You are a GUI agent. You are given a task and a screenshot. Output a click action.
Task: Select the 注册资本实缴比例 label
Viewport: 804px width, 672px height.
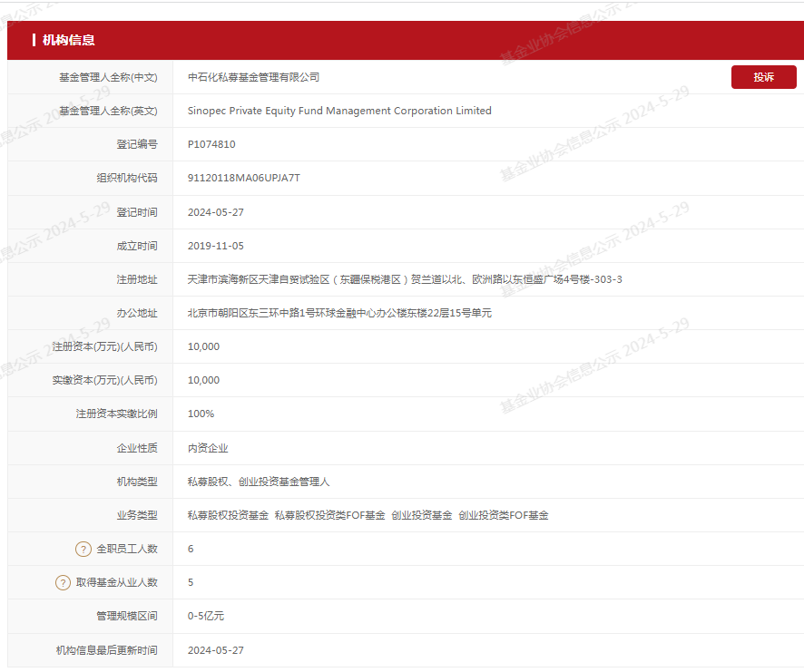point(117,414)
